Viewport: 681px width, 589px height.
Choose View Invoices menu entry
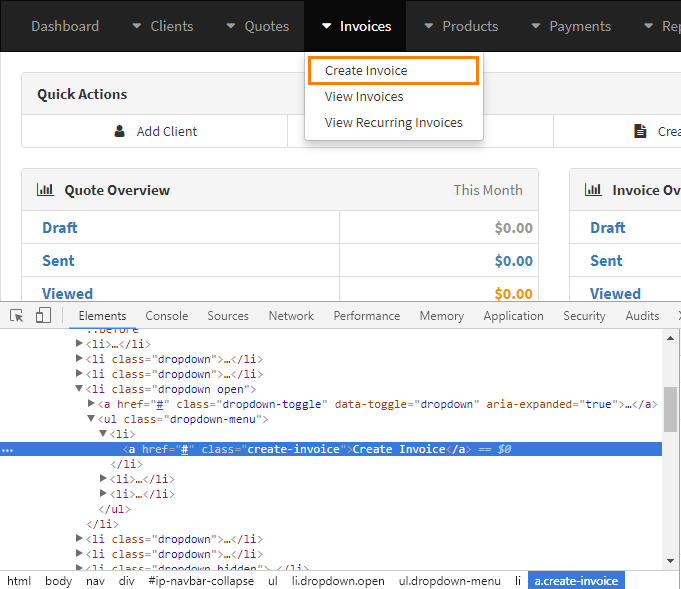[364, 96]
